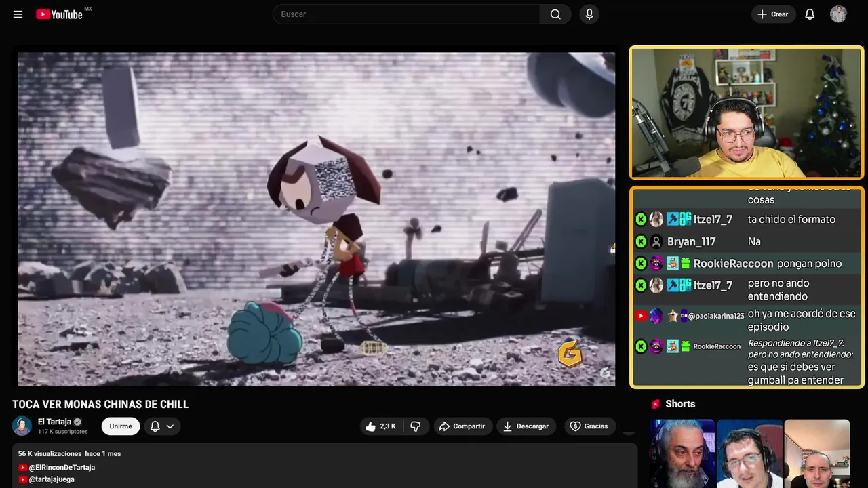
Task: Open the hamburger guide menu
Action: [x=18, y=14]
